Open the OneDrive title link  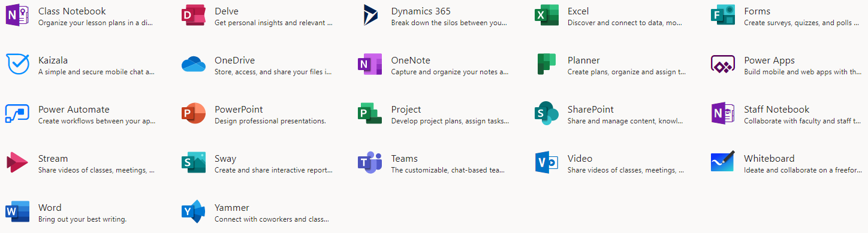[x=234, y=60]
